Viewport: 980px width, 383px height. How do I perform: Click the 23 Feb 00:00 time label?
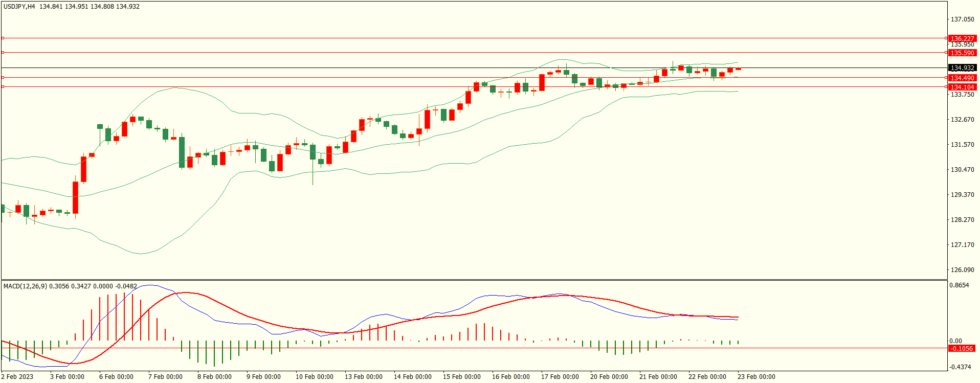click(756, 377)
